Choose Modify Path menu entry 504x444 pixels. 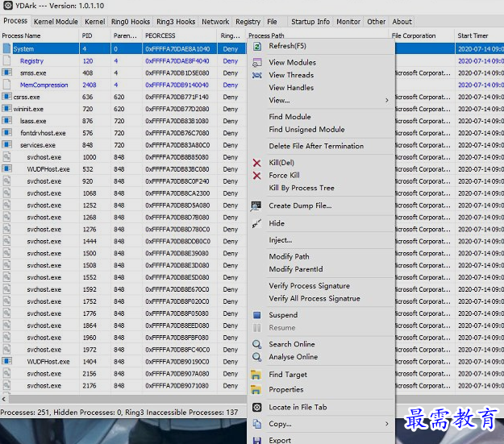click(289, 256)
